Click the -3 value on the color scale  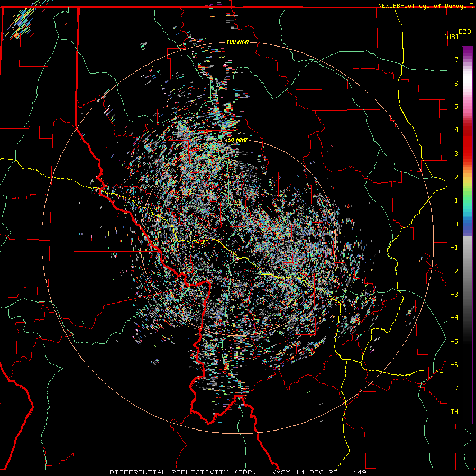tap(454, 295)
